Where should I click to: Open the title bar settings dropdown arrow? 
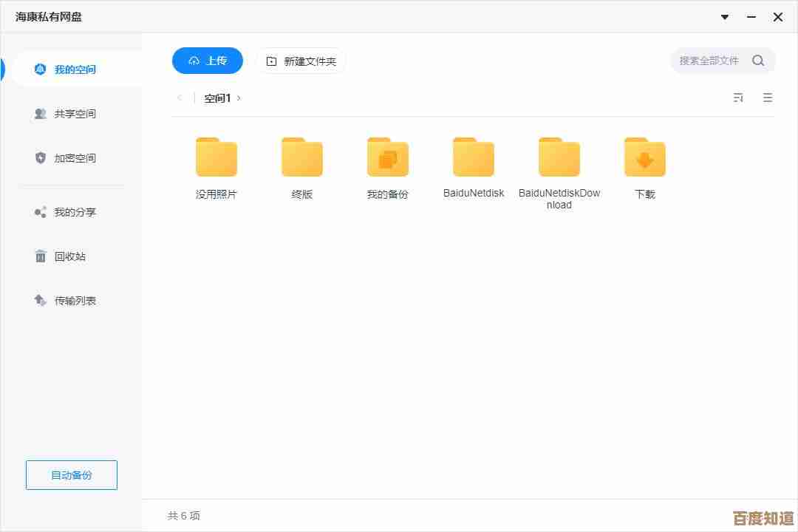pyautogui.click(x=725, y=16)
